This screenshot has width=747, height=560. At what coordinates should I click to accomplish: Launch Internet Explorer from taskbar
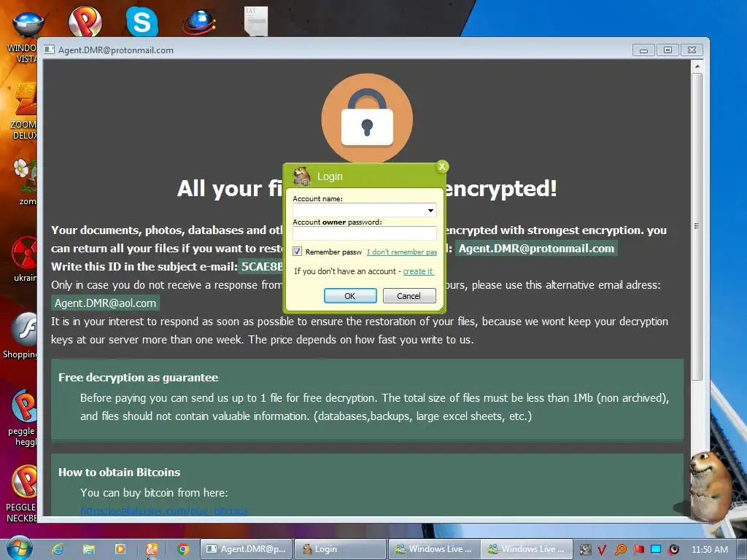(58, 549)
